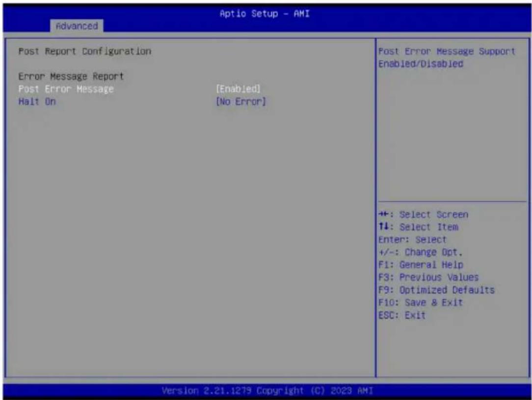Select the Post Error Message option

(x=66, y=89)
